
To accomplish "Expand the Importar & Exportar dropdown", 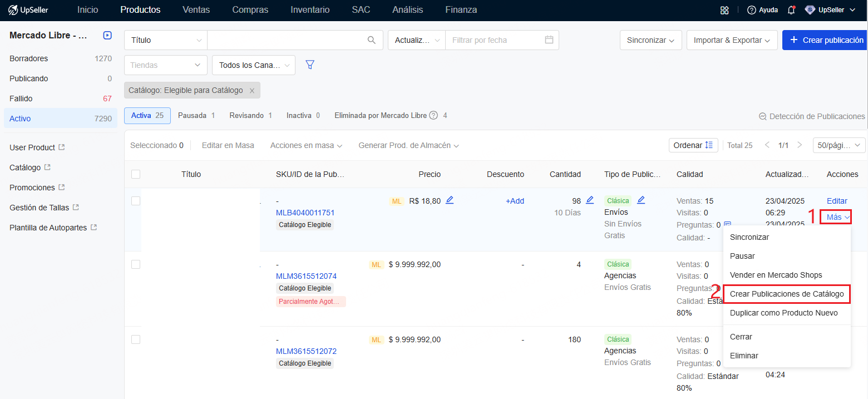I will pyautogui.click(x=732, y=40).
